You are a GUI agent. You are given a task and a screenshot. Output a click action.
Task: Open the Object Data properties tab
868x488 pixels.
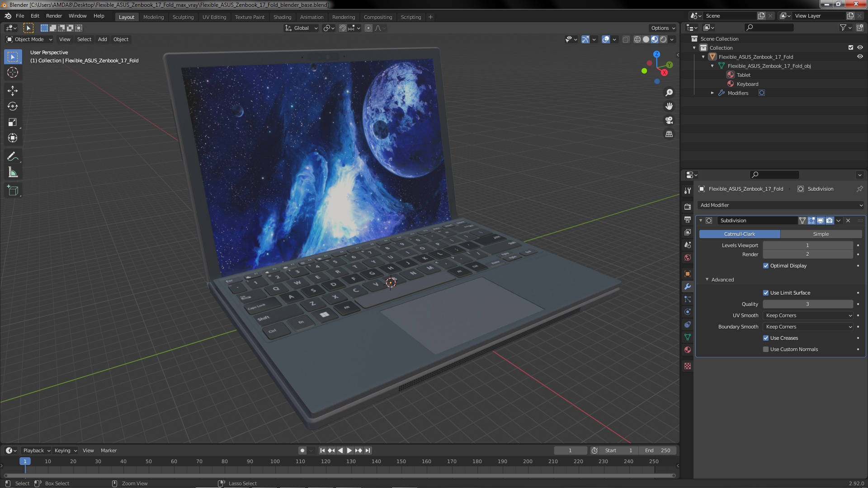coord(688,337)
